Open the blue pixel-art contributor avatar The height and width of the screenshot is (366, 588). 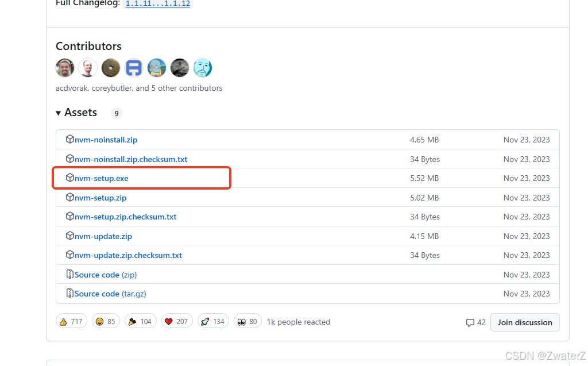click(134, 68)
